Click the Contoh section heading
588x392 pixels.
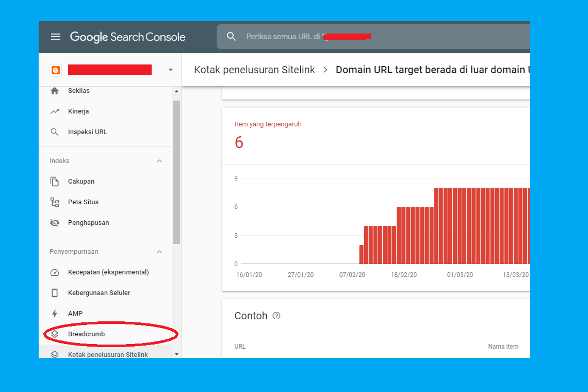(251, 316)
